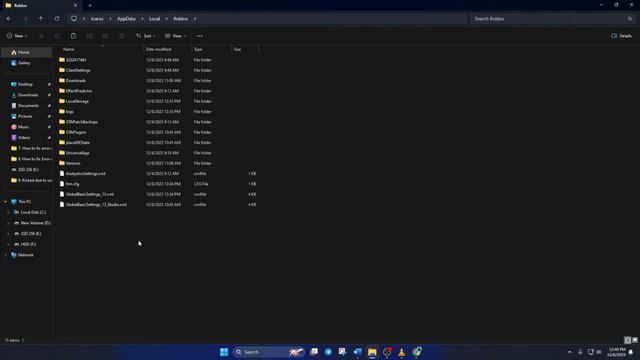Image resolution: width=640 pixels, height=360 pixels.
Task: Open the notification bell in system tray
Action: 631,352
